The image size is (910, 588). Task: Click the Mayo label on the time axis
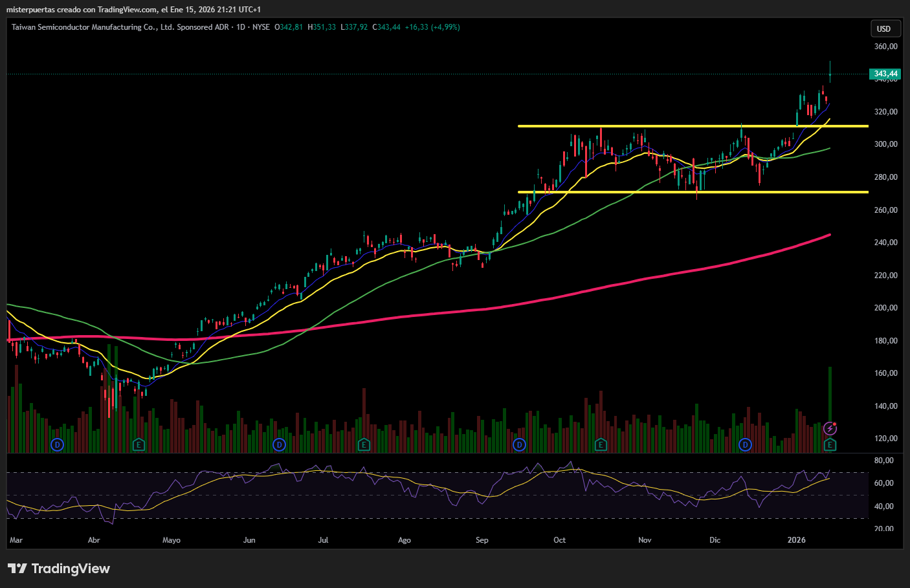(172, 540)
